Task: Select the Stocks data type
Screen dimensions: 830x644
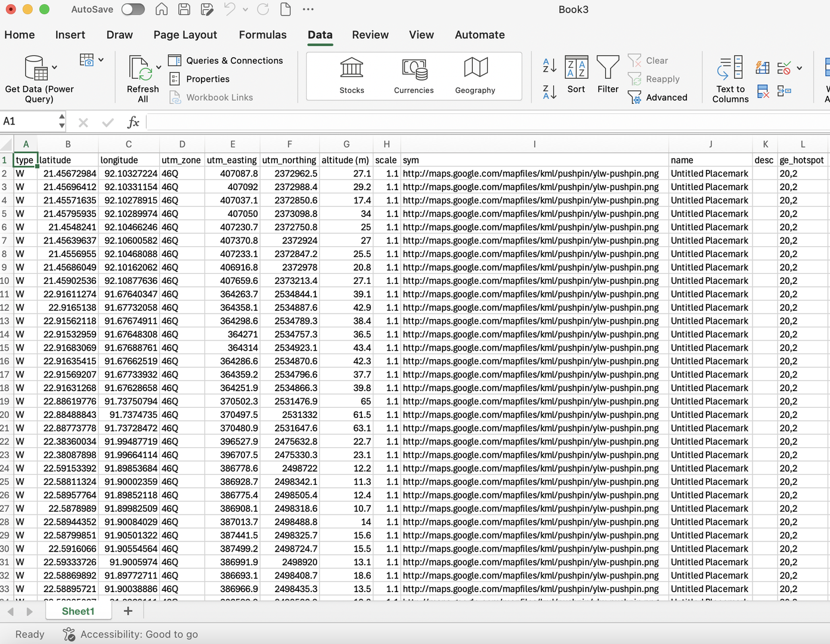Action: [352, 76]
